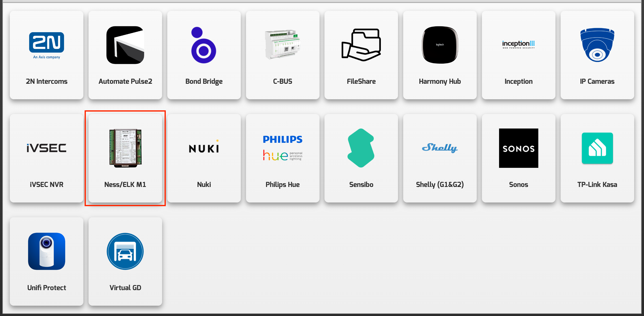Viewport: 644px width, 316px height.
Task: Select the Harmony Hub device image
Action: click(440, 45)
